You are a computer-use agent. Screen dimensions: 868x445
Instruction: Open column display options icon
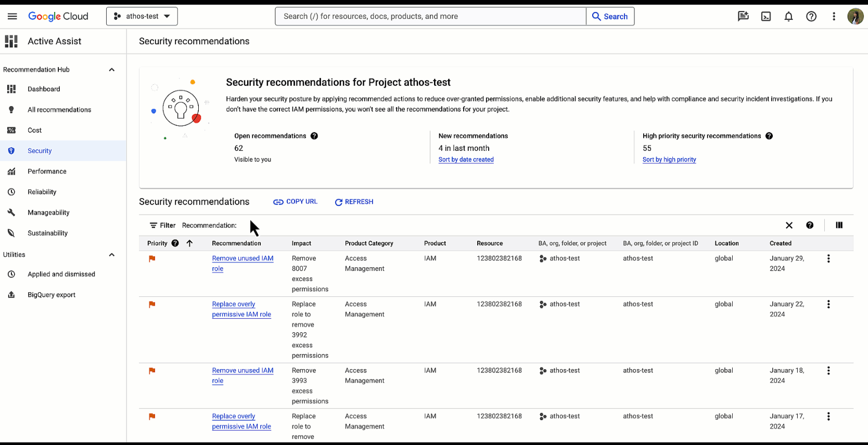839,225
